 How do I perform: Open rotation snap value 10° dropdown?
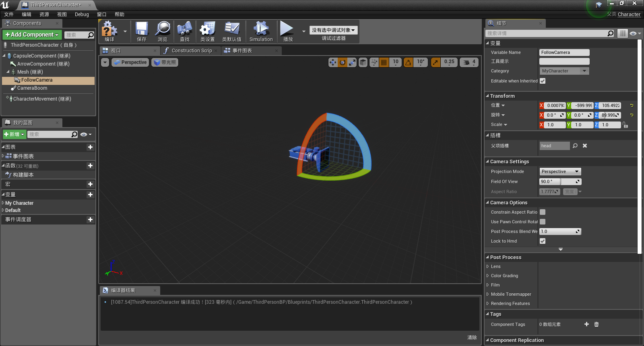click(421, 62)
